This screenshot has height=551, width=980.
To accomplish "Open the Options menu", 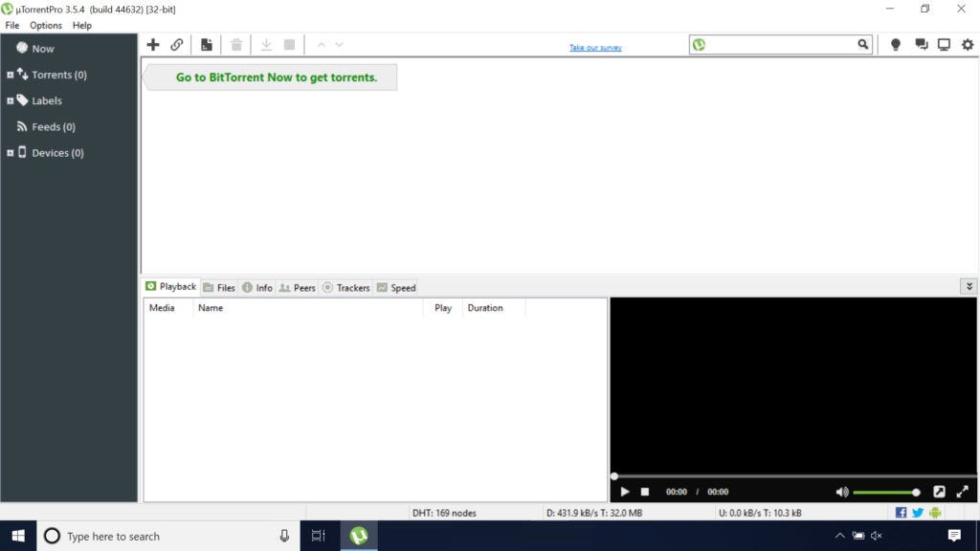I will 46,25.
